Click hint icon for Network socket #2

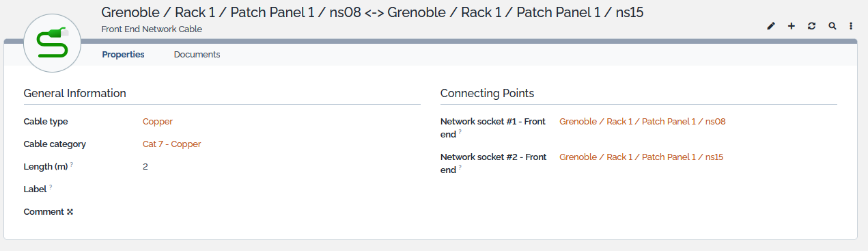460,168
